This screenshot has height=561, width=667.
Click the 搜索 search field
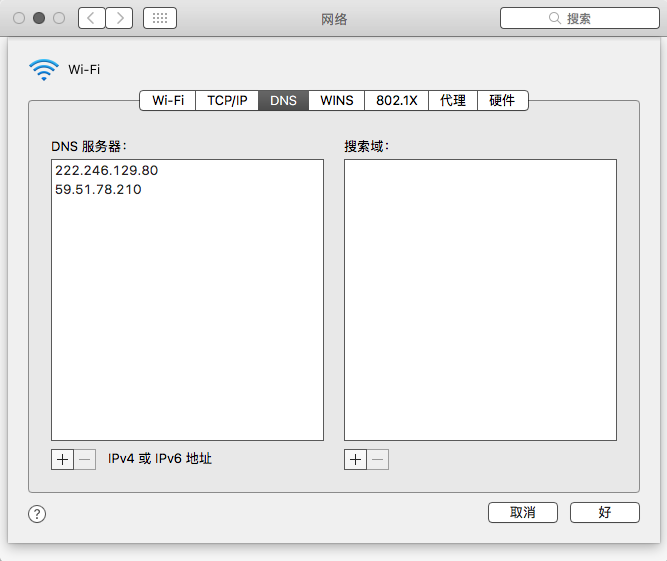[x=578, y=18]
